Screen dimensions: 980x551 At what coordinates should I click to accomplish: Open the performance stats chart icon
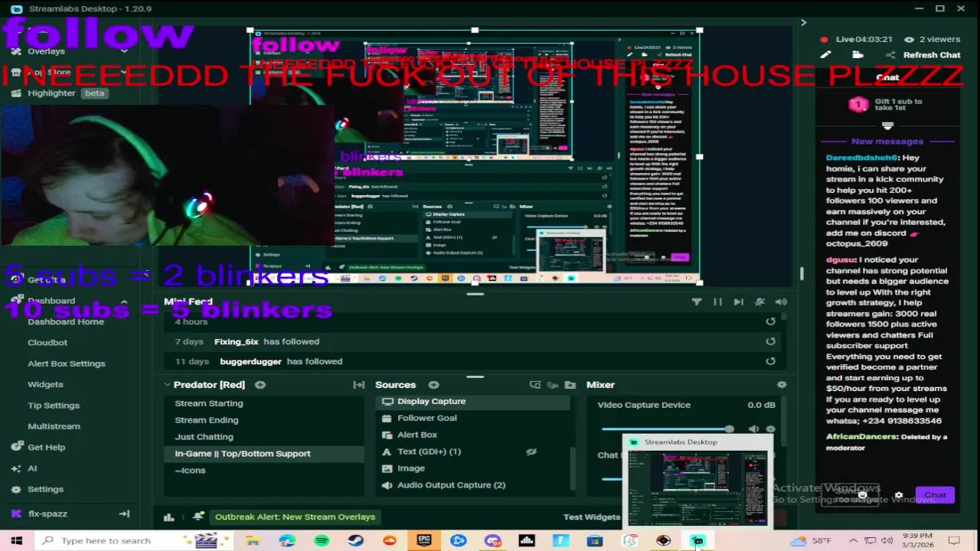click(169, 517)
